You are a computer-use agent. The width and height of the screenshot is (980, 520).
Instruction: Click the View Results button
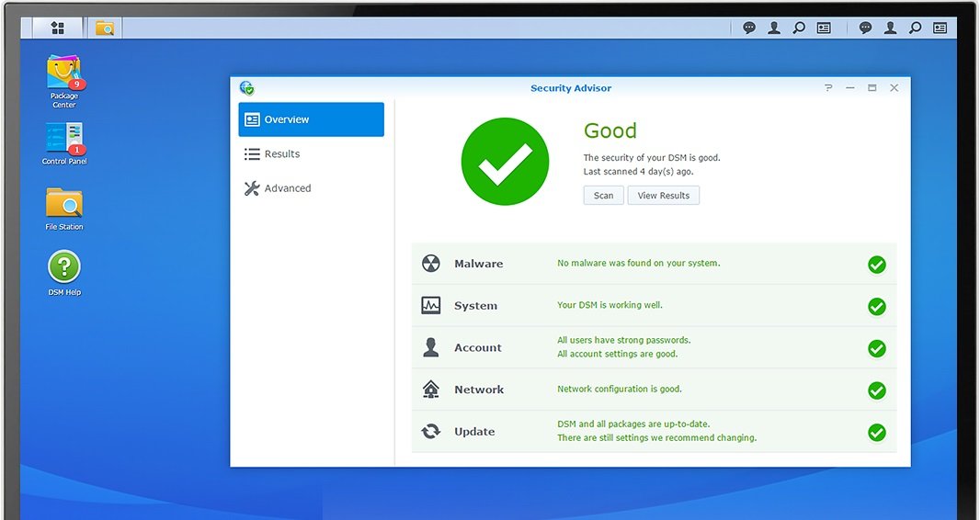pos(663,196)
